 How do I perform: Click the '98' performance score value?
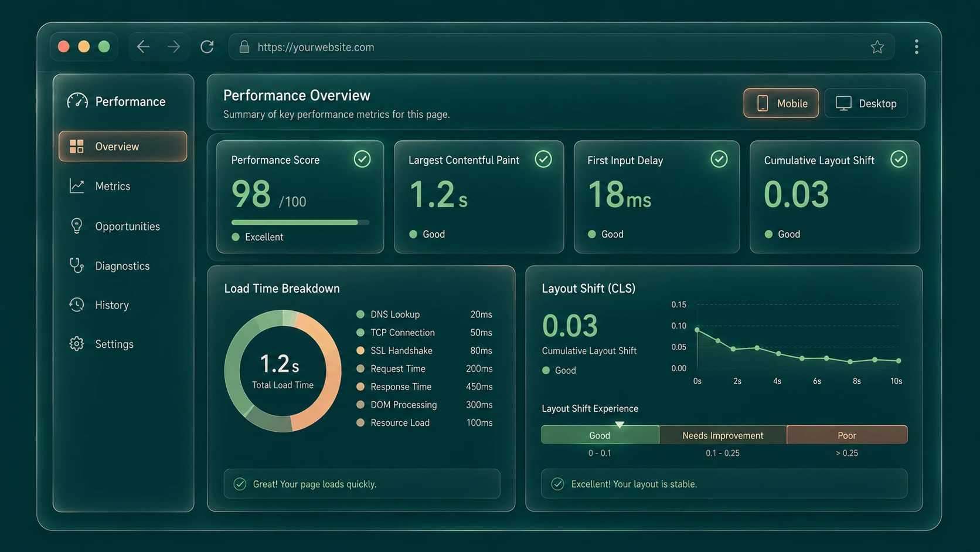pyautogui.click(x=251, y=194)
